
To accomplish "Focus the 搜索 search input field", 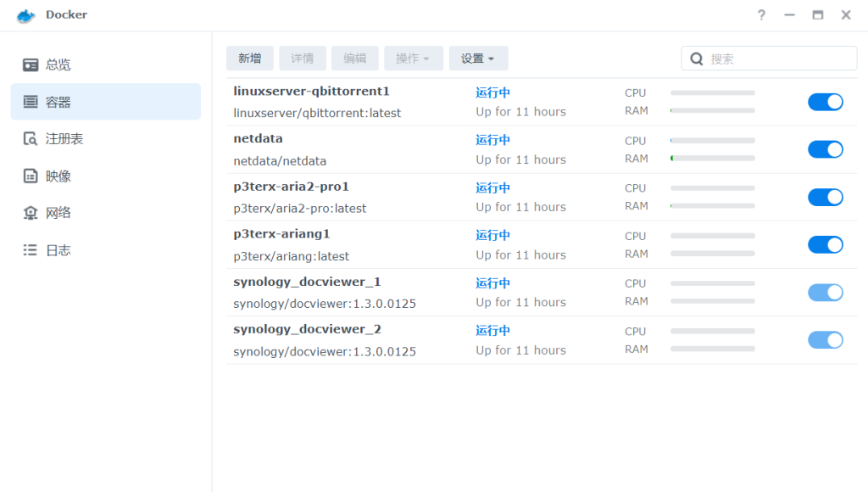I will 778,59.
